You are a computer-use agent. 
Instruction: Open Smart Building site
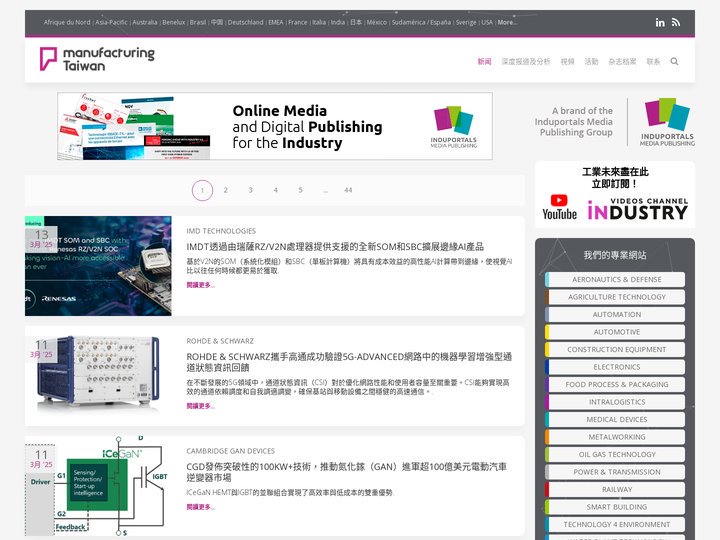click(615, 506)
